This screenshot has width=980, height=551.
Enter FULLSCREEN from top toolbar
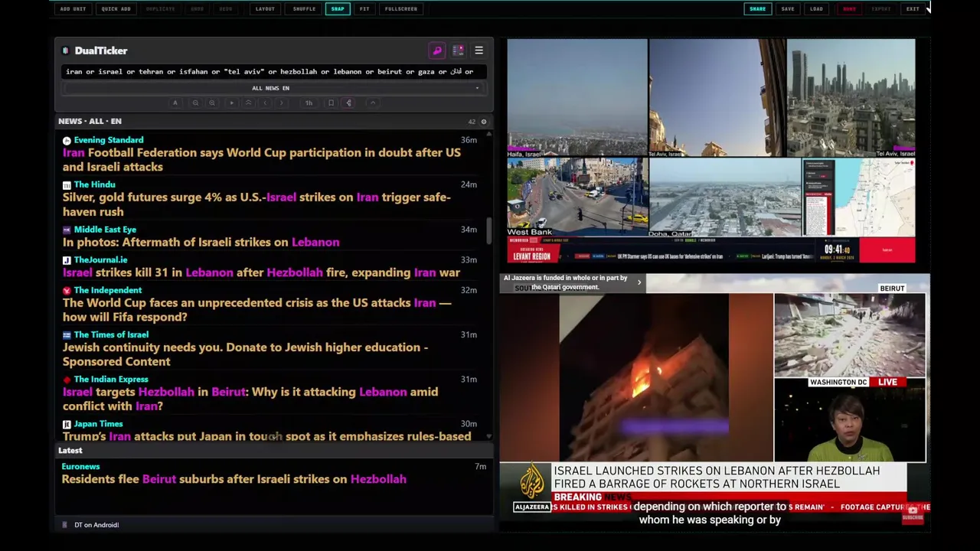pos(401,9)
